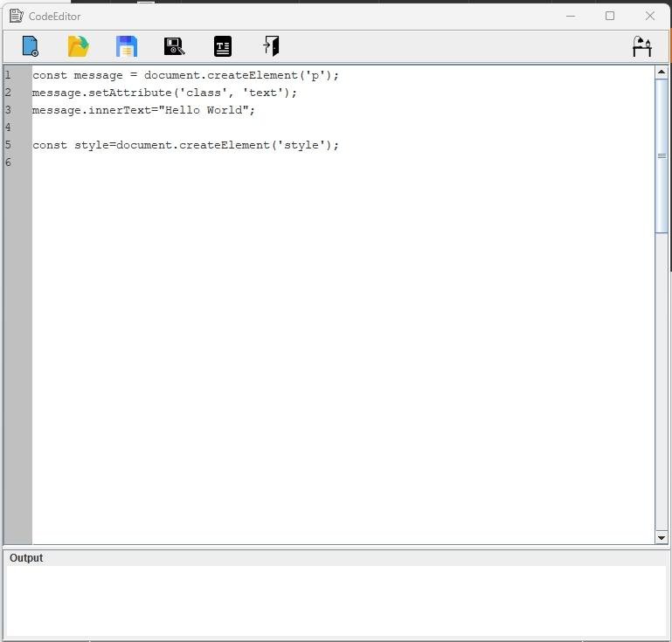Click the line 'message.innerText="Hello World";'

click(143, 111)
